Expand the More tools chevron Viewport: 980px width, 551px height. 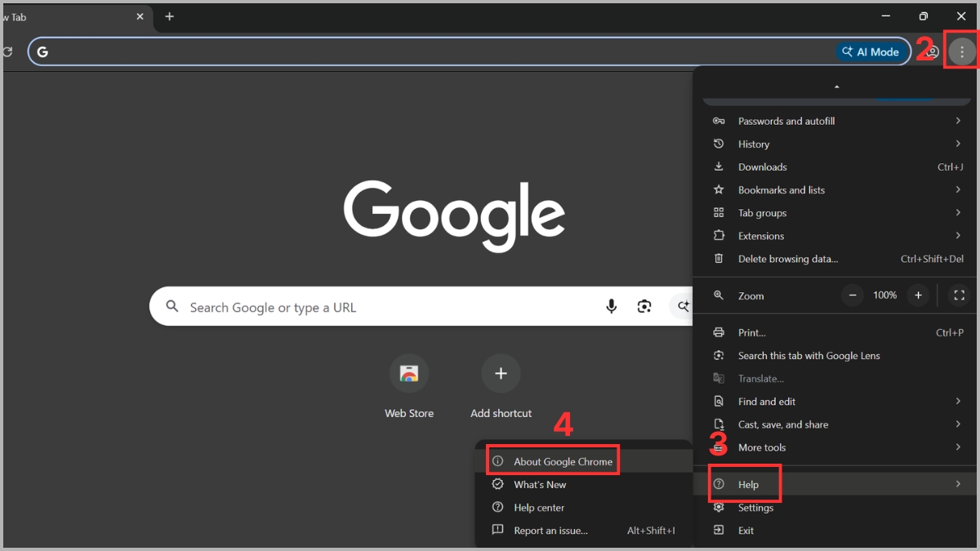pos(958,447)
